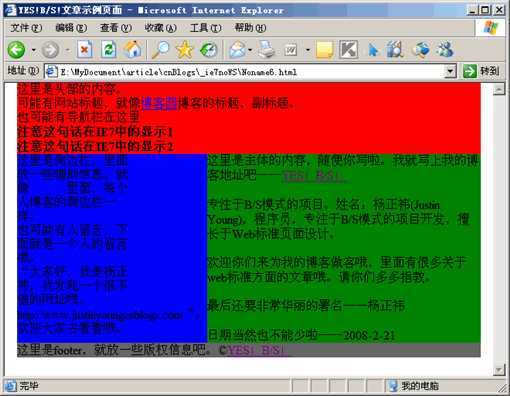Click the footer text 这里是footer
The width and height of the screenshot is (510, 396).
tap(50, 350)
